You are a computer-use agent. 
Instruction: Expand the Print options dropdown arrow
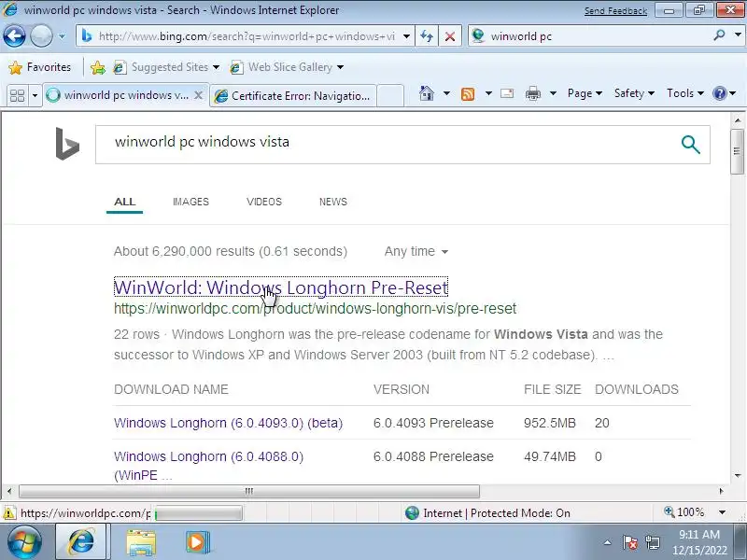coord(553,93)
